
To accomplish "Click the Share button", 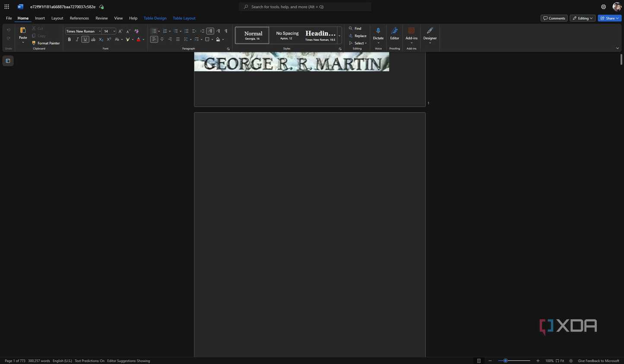I will [609, 18].
